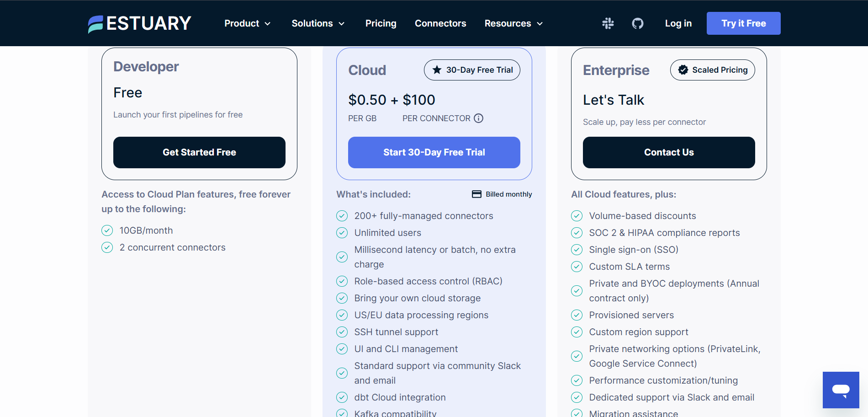Click the Let's Talk text
The height and width of the screenshot is (417, 868).
(x=614, y=100)
